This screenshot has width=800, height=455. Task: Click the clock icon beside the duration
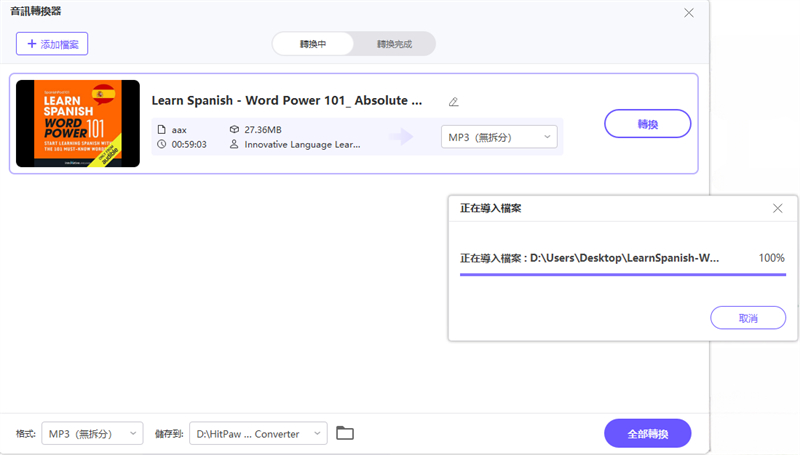[x=162, y=144]
